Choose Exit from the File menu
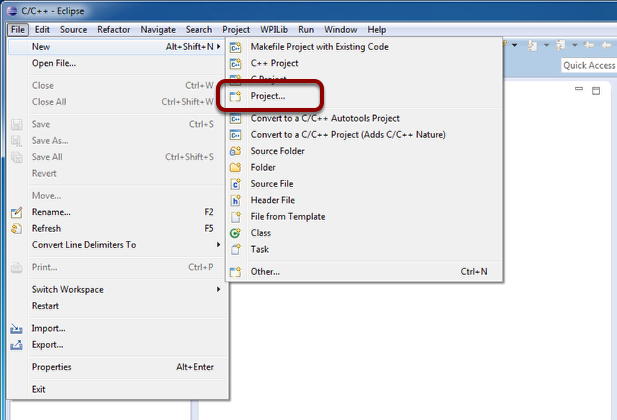Image resolution: width=617 pixels, height=420 pixels. [116, 390]
